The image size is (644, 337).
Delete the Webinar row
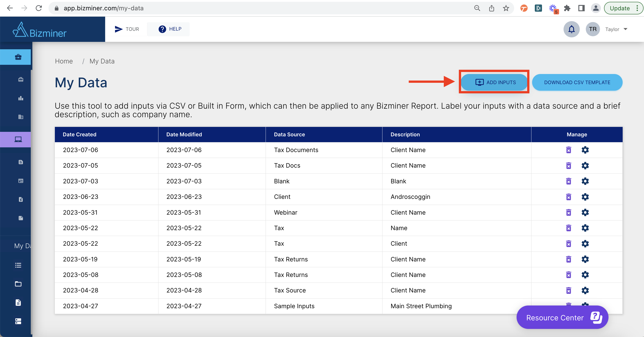pyautogui.click(x=568, y=212)
